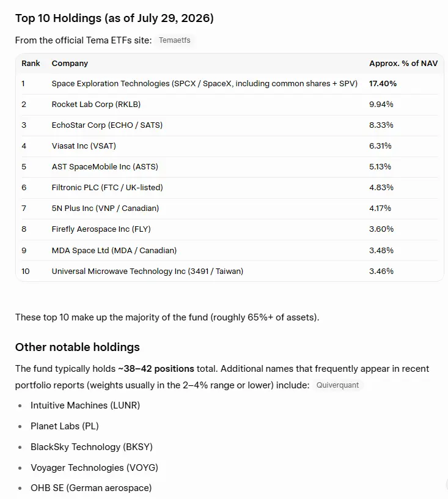Viewport: 448px width, 499px height.
Task: Click the Company column header
Action: (70, 64)
